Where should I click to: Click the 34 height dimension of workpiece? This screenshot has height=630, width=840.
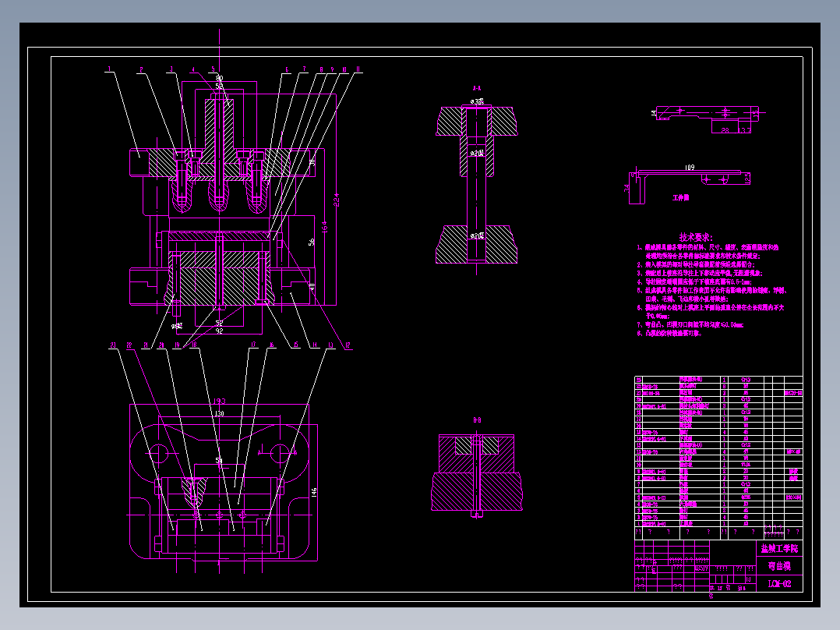626,188
